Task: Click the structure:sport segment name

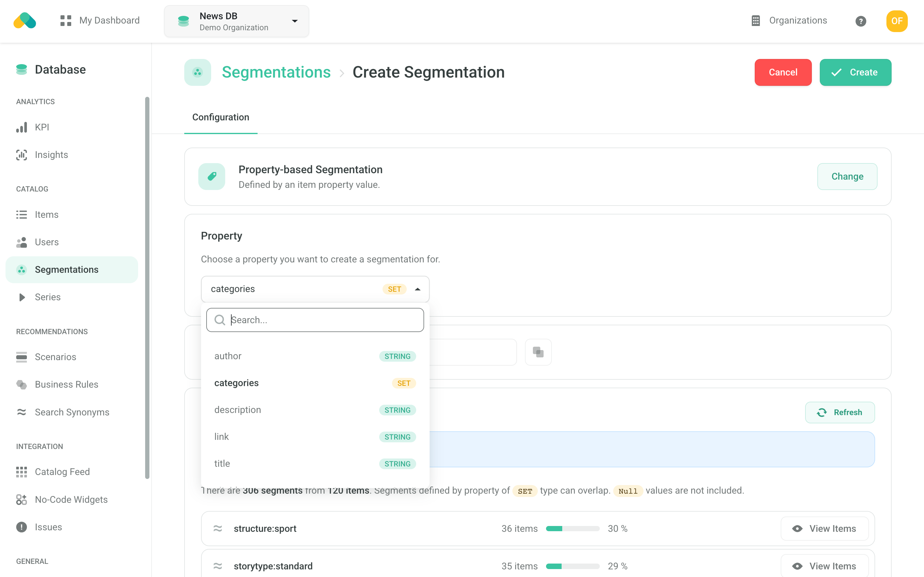Action: pyautogui.click(x=265, y=528)
